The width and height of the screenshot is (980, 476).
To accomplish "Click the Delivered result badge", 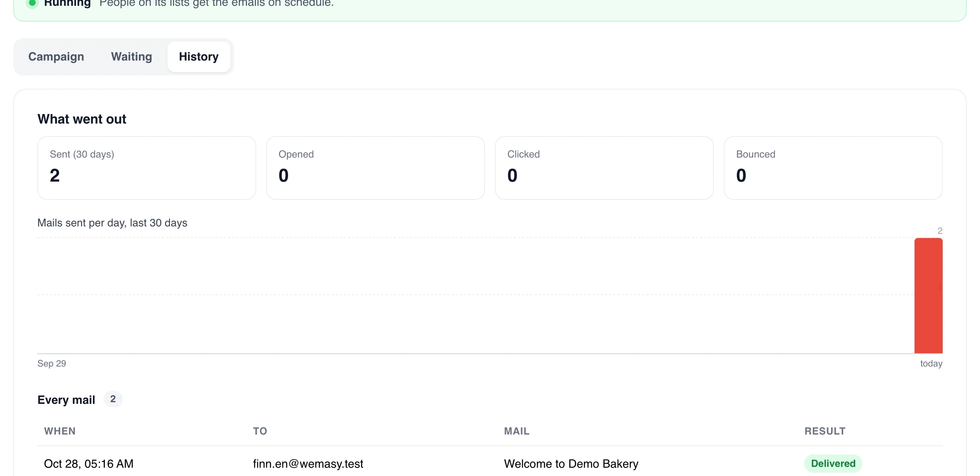I will coord(833,464).
